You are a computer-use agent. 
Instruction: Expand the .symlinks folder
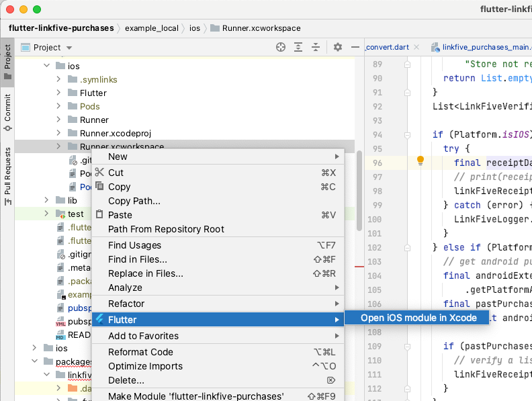[58, 79]
